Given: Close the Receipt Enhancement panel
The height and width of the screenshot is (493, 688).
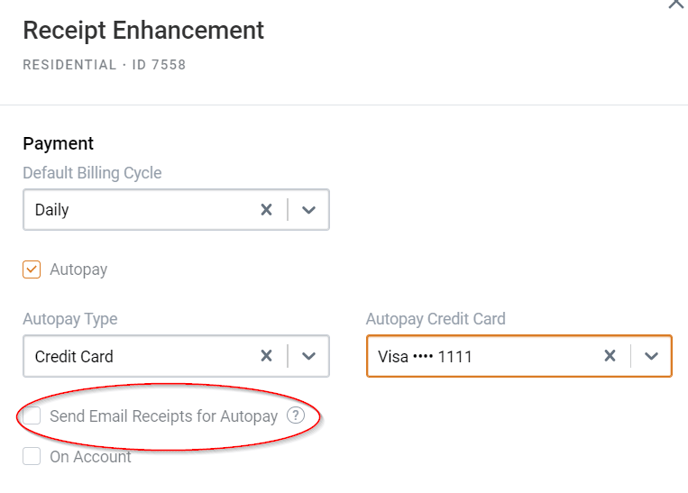Looking at the screenshot, I should click(677, 4).
